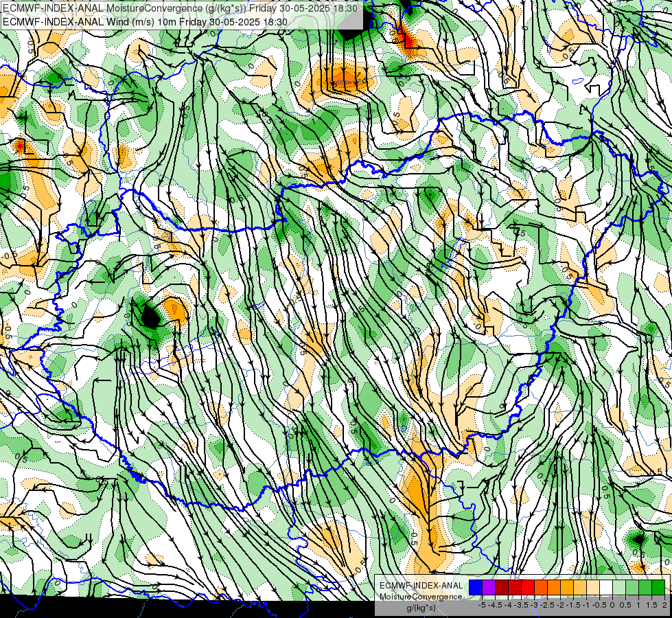Click the dark green swatch between 1.5 and 2

[658, 588]
